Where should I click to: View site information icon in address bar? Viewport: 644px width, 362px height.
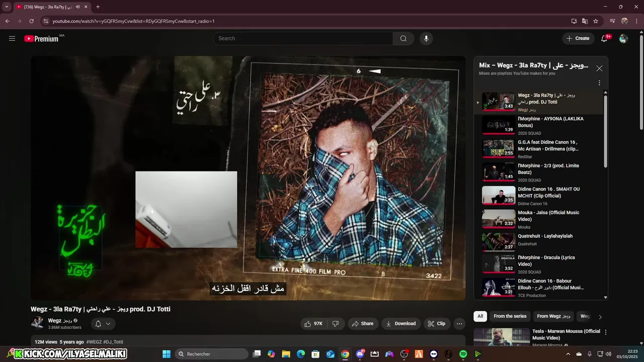point(46,21)
